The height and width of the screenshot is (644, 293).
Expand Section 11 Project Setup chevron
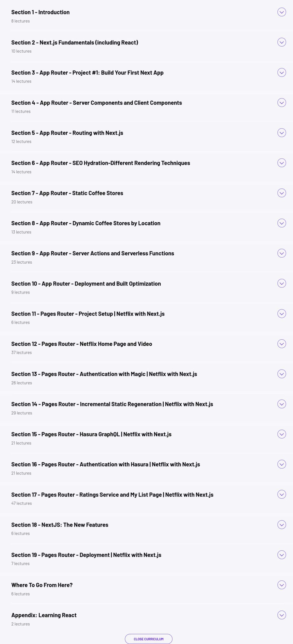[x=281, y=314]
